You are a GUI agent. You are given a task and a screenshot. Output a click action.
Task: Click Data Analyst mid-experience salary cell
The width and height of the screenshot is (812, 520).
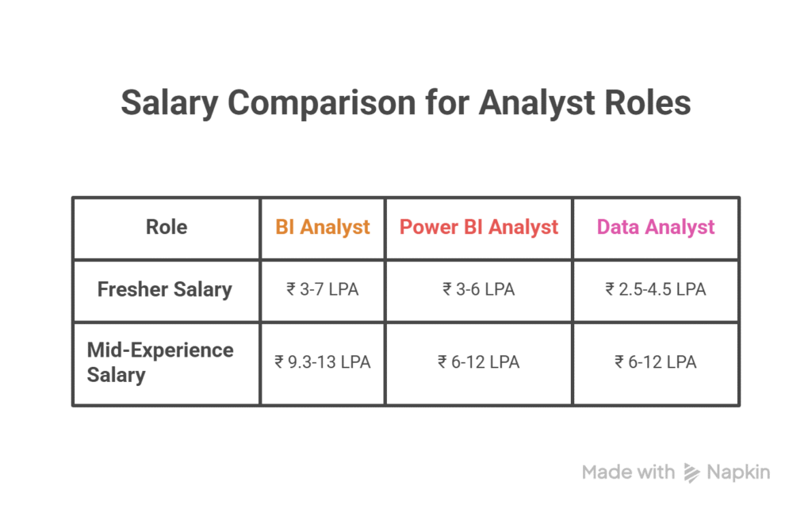pos(656,362)
